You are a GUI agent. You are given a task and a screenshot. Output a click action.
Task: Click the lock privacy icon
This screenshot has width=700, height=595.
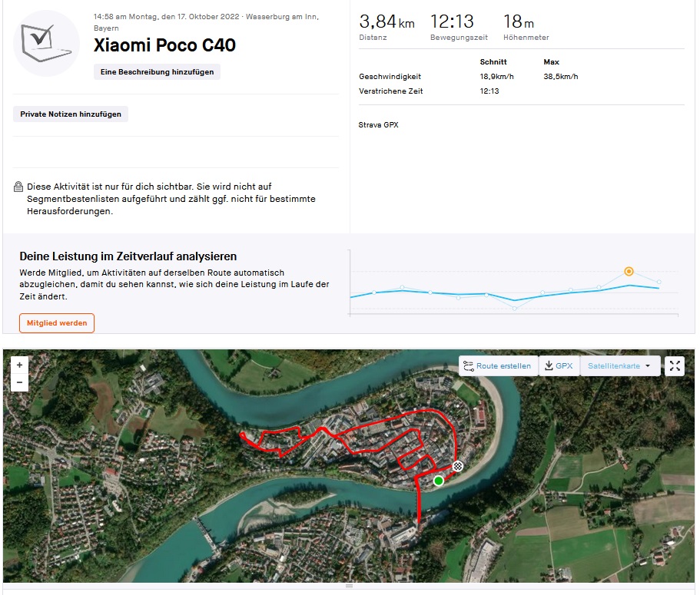[18, 187]
